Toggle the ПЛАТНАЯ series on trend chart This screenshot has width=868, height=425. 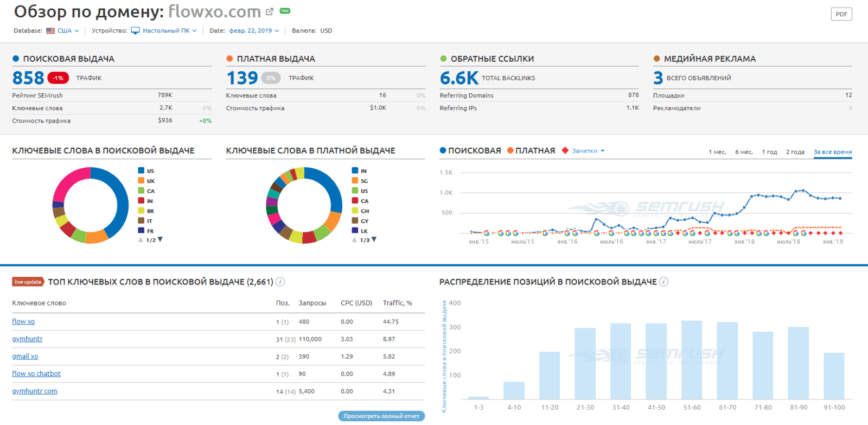pyautogui.click(x=531, y=150)
